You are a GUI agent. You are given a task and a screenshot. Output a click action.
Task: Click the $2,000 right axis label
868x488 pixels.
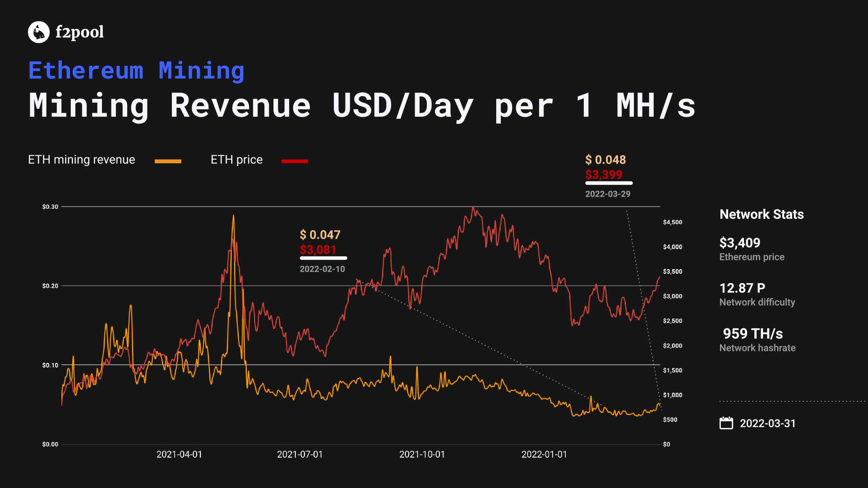pos(673,346)
